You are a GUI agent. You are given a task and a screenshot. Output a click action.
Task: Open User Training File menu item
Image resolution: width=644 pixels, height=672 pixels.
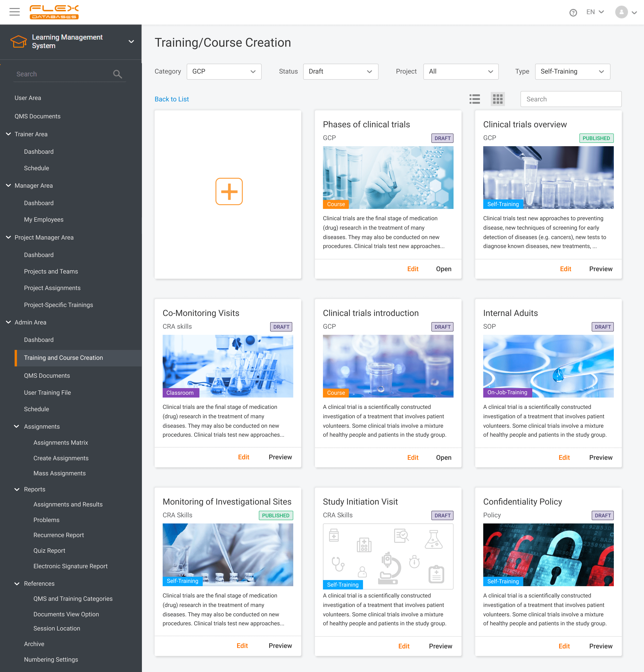coord(47,393)
